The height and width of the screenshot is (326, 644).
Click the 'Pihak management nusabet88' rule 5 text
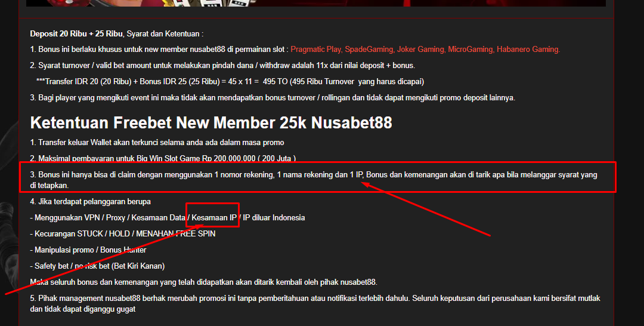[315, 303]
